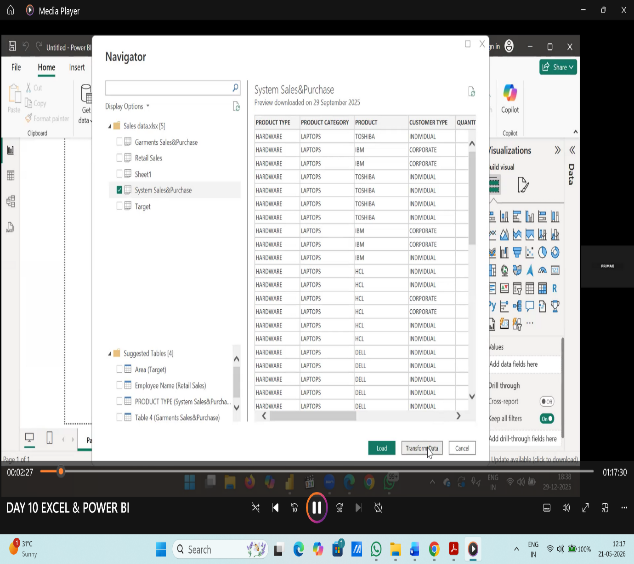Click the Windows taskbar Search box
The width and height of the screenshot is (634, 564).
(220, 549)
